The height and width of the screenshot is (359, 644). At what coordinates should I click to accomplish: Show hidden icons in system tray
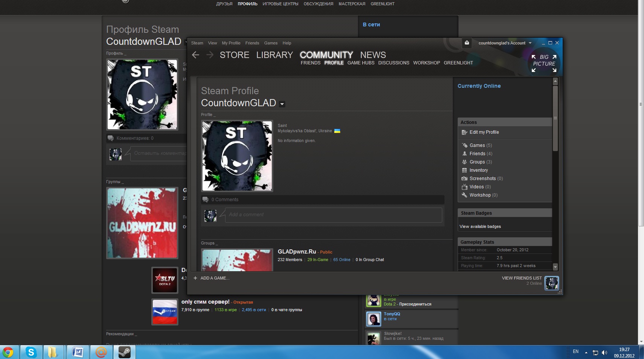pos(586,353)
